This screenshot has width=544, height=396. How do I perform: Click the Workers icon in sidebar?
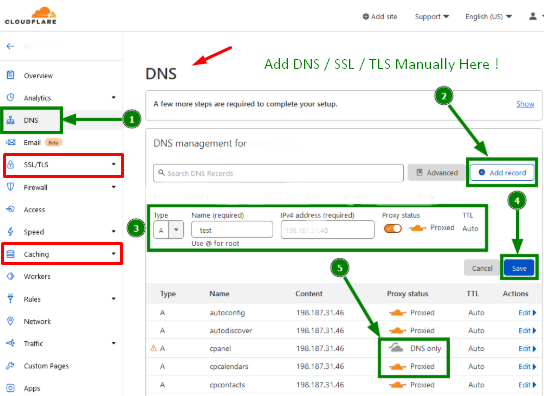[x=10, y=276]
